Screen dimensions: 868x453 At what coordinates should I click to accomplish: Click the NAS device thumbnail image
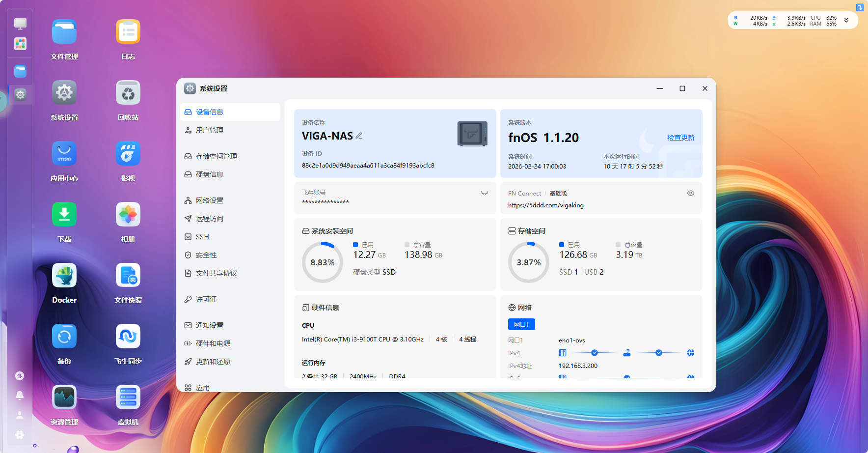pos(472,134)
